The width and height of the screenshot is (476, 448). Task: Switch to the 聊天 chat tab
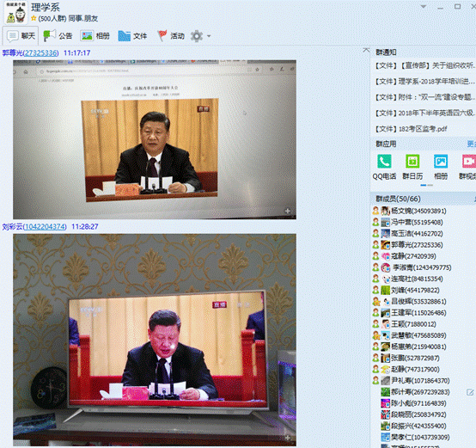tap(21, 36)
